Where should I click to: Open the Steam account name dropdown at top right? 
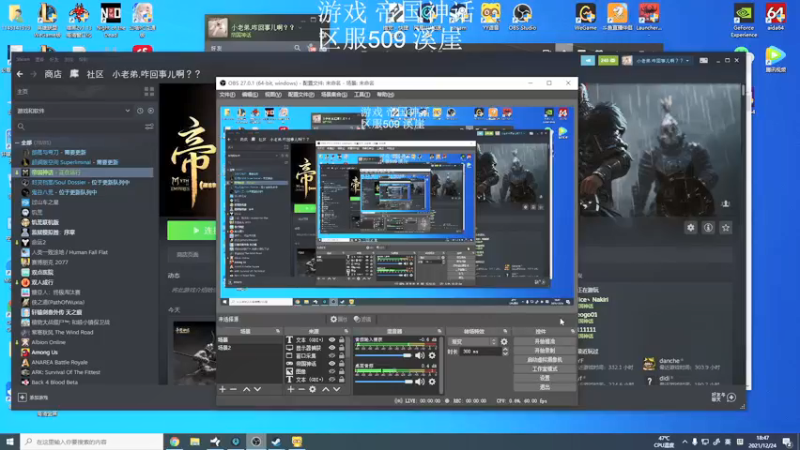(x=663, y=60)
